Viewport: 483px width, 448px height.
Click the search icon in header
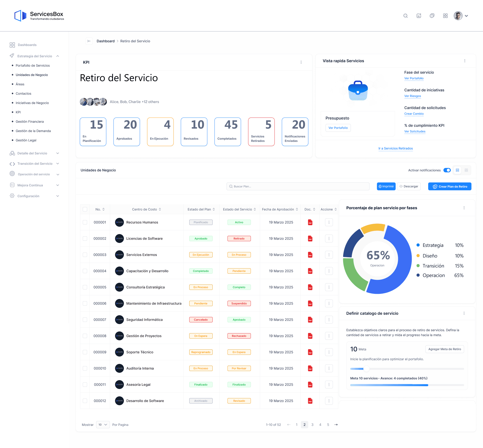pyautogui.click(x=406, y=16)
